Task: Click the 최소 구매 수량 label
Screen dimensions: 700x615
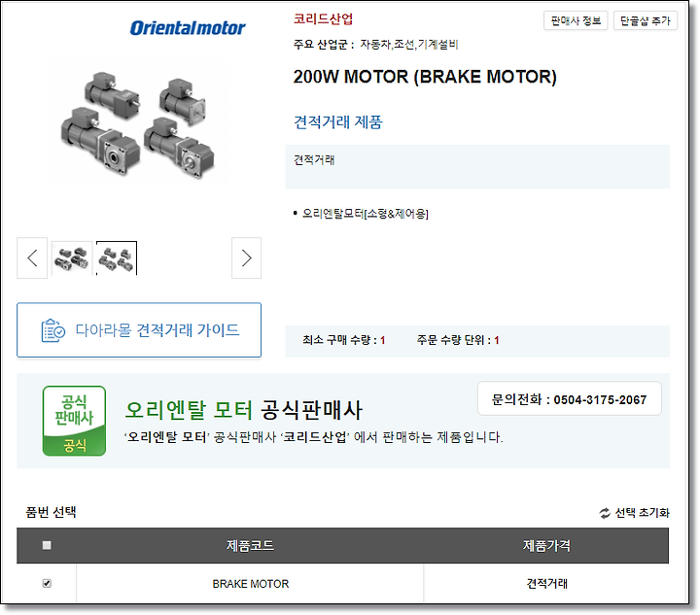Action: point(340,340)
